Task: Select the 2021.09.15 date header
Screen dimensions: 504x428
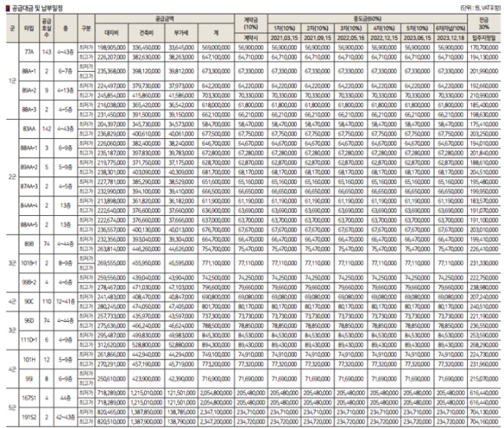Action: tap(317, 38)
